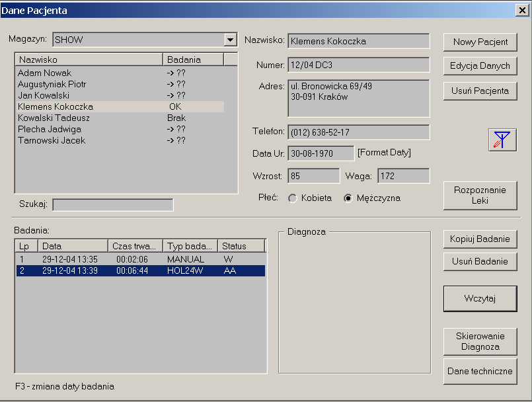Click the [Format Daty] label
Viewport: 532px width, 402px height.
tap(384, 153)
